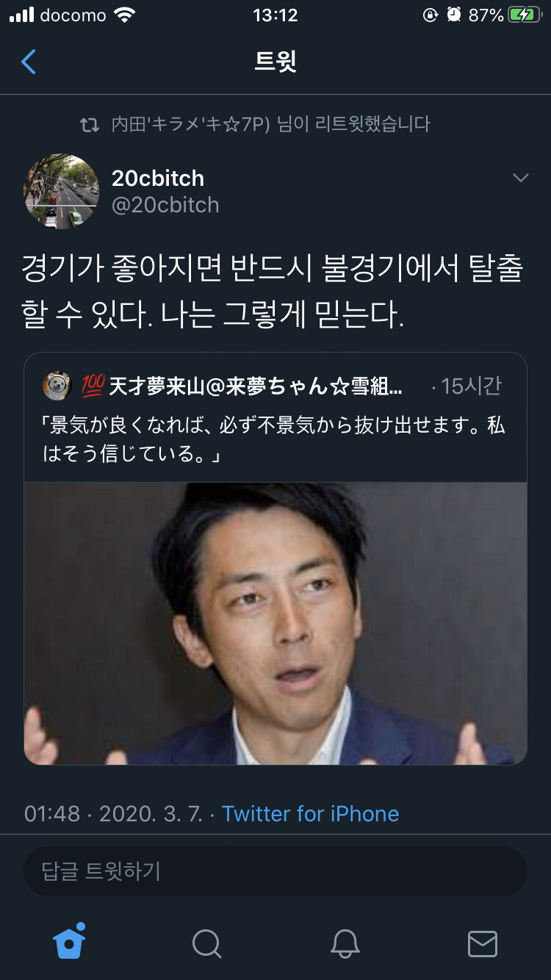This screenshot has height=980, width=551.
Task: Tap the quoted tweet's small author avatar
Action: (57, 386)
